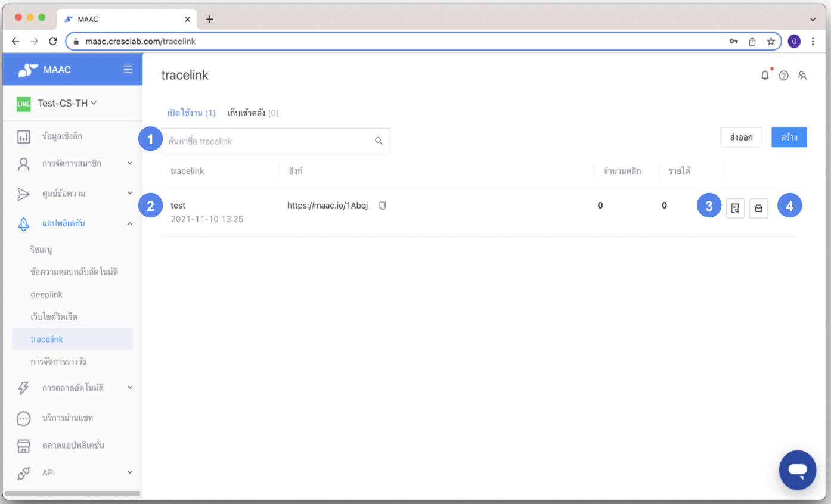Open เว็บไซต์วิดเจ็ต in sidebar
This screenshot has height=504, width=831.
tap(54, 316)
